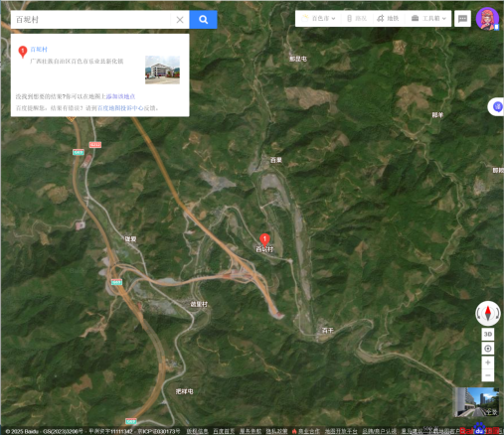
Task: Click the 添加该地点 link
Action: (x=120, y=96)
